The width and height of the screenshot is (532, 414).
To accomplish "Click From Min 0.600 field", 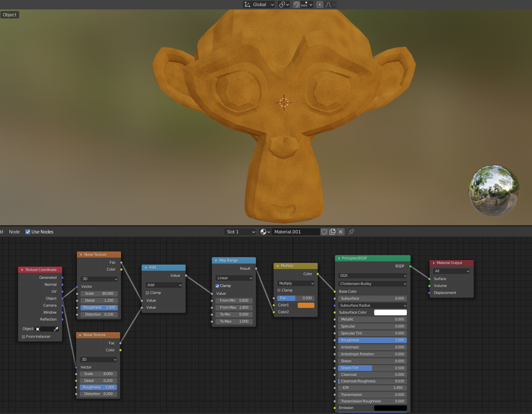I will [234, 300].
